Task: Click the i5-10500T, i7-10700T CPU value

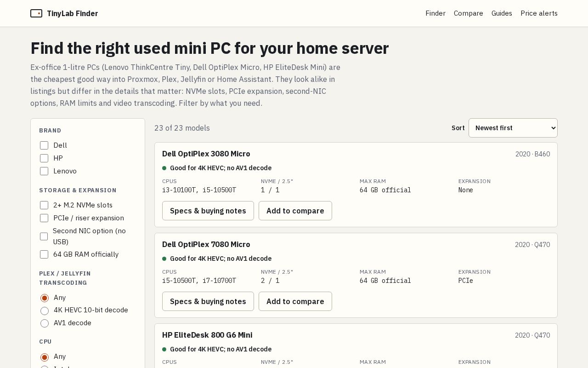Action: [199, 281]
